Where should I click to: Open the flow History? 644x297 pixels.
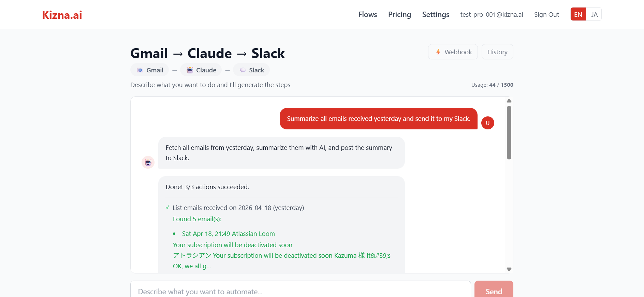[497, 52]
